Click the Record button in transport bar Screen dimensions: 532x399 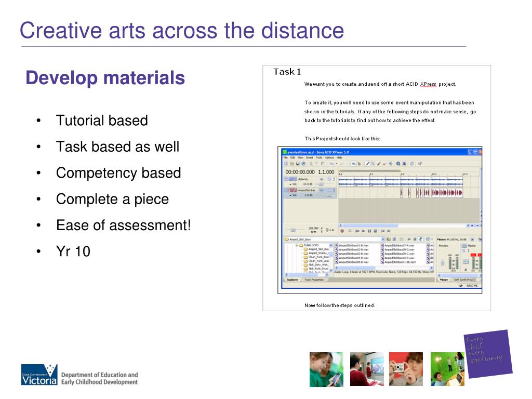[x=342, y=231]
